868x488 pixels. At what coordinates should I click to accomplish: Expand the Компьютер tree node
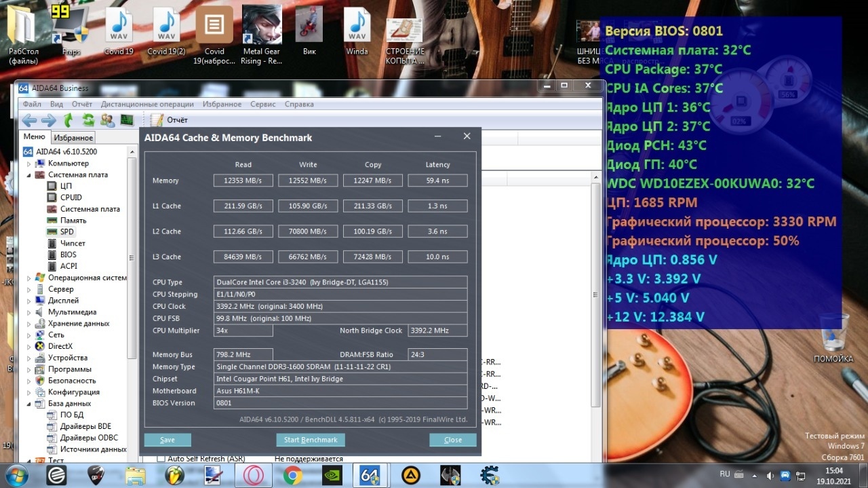(x=29, y=164)
